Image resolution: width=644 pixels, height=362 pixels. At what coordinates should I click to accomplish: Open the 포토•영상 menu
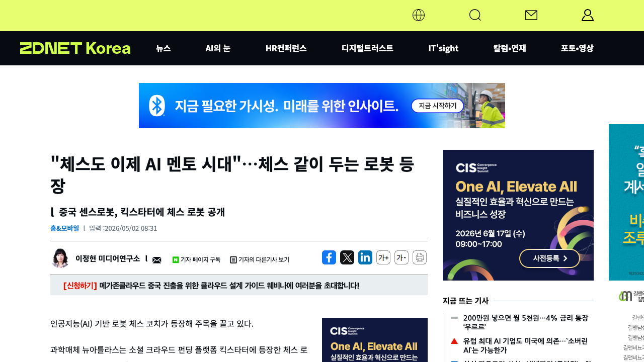577,48
